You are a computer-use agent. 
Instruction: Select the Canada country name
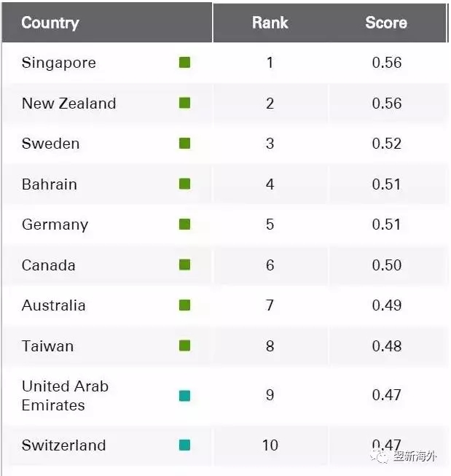point(49,265)
